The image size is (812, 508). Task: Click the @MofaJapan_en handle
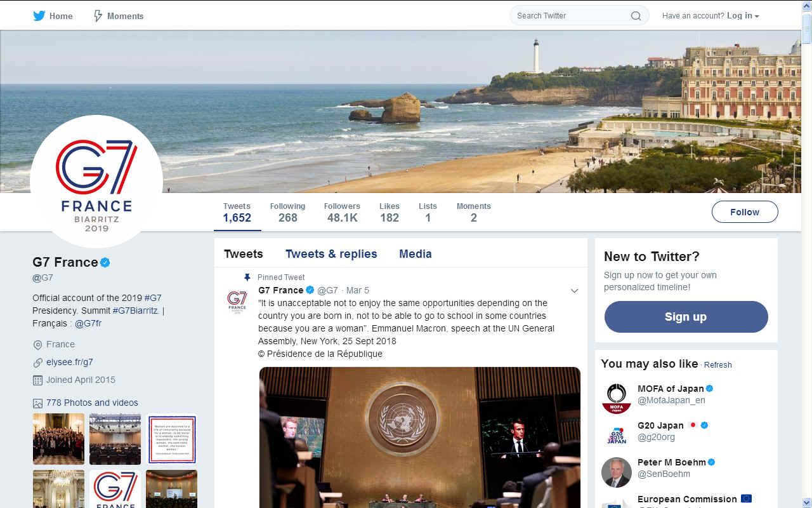coord(671,400)
